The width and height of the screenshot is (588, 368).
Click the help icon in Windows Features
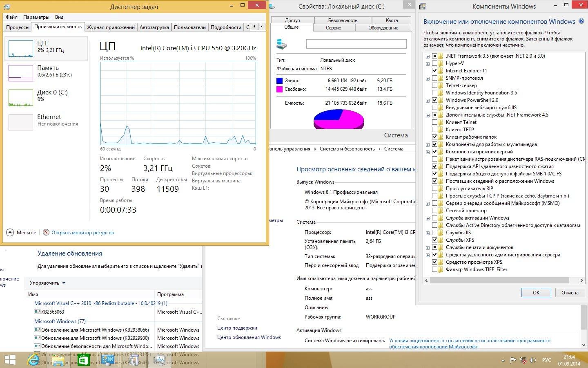point(582,21)
